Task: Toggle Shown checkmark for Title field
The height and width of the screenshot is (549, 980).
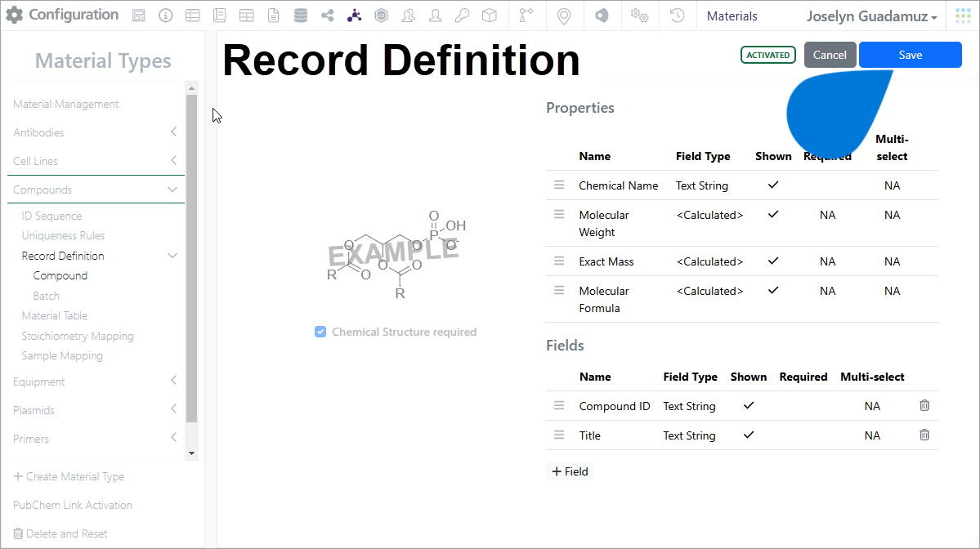Action: tap(748, 435)
